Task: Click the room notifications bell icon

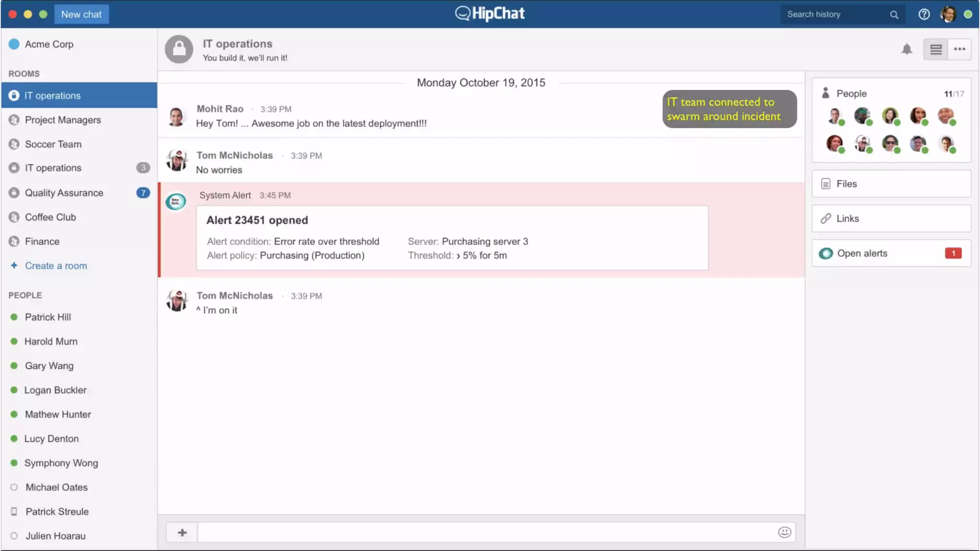Action: coord(907,49)
